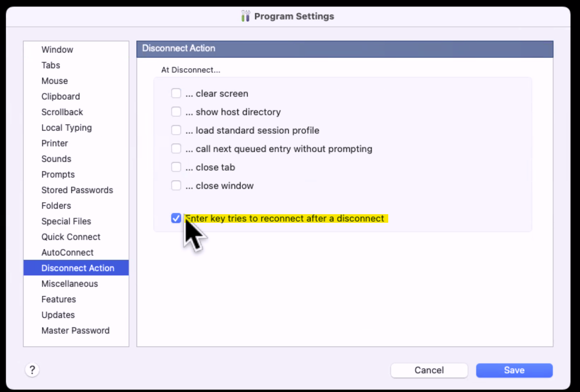
Task: Click the 'At Disconnect...' group label
Action: [x=191, y=70]
